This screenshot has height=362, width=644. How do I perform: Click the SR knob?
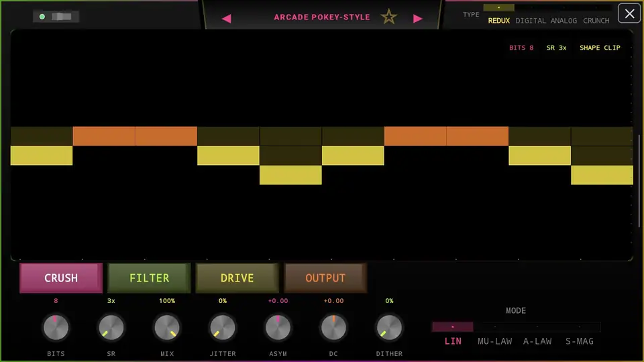pyautogui.click(x=111, y=328)
